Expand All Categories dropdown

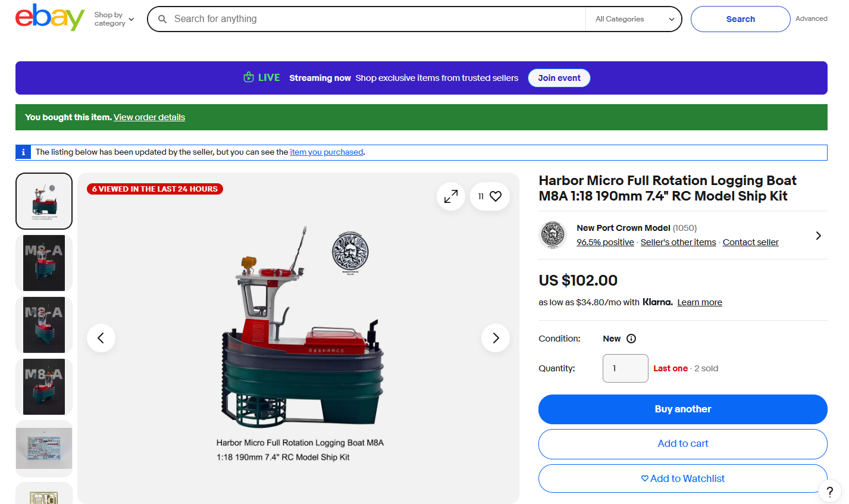[634, 19]
